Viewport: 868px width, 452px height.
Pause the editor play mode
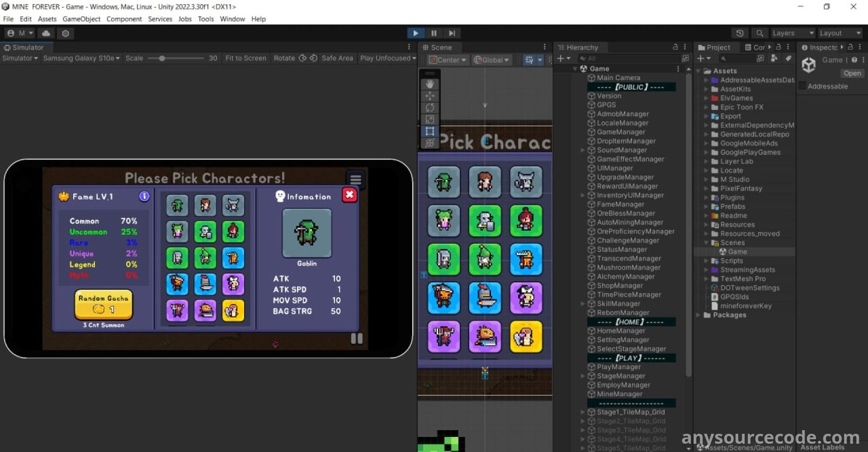tap(434, 33)
